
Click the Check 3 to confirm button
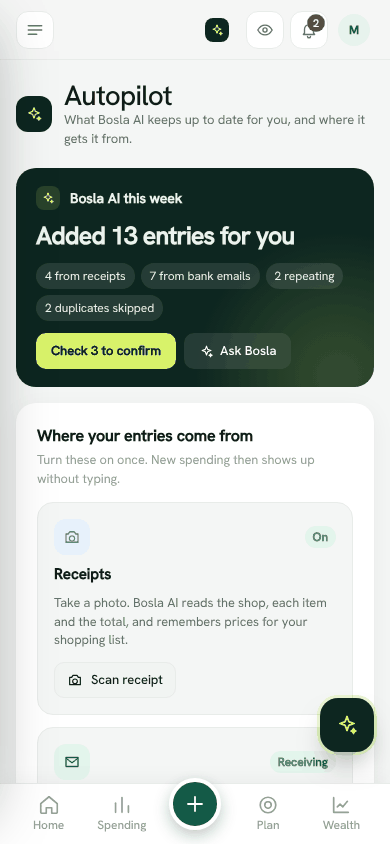tap(106, 351)
